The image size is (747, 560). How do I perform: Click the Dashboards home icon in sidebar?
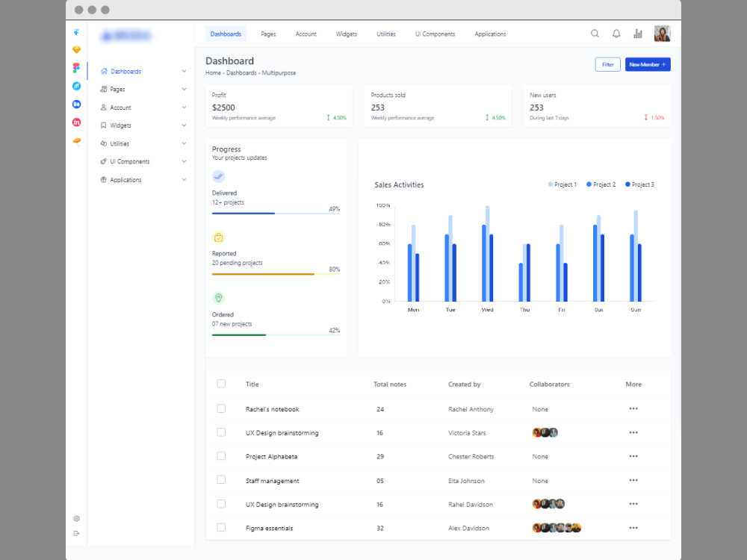pyautogui.click(x=104, y=71)
